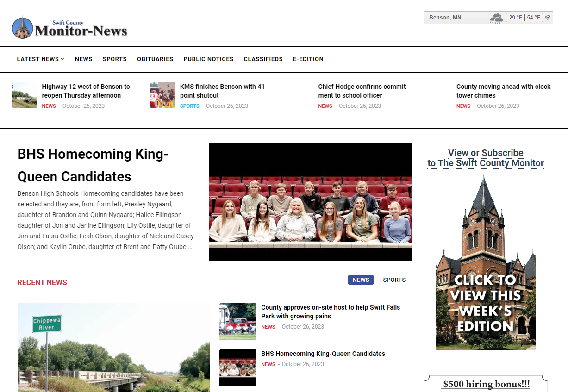Click the Swift Falls Park article thumbnail
This screenshot has width=568, height=392.
(238, 322)
